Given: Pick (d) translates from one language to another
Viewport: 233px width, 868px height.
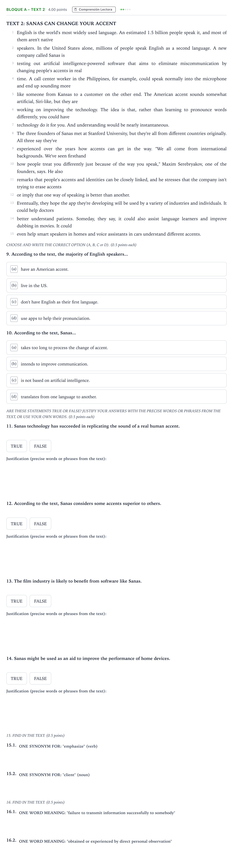Looking at the screenshot, I should 116,397.
